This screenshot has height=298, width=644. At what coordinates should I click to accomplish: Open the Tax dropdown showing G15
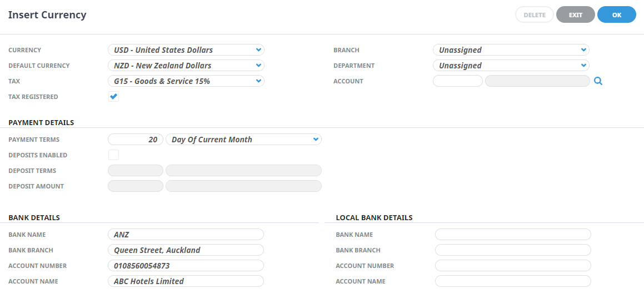186,81
